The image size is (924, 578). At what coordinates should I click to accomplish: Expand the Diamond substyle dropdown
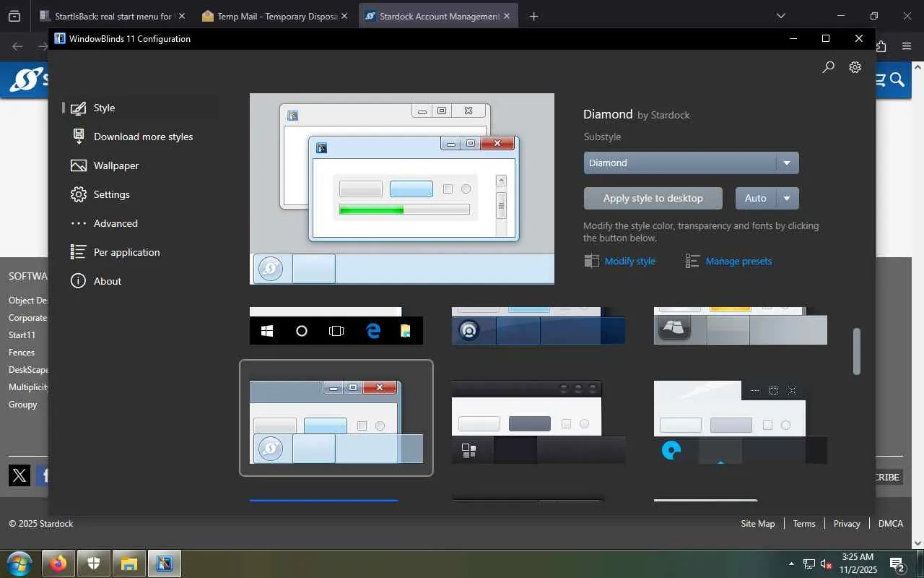787,163
